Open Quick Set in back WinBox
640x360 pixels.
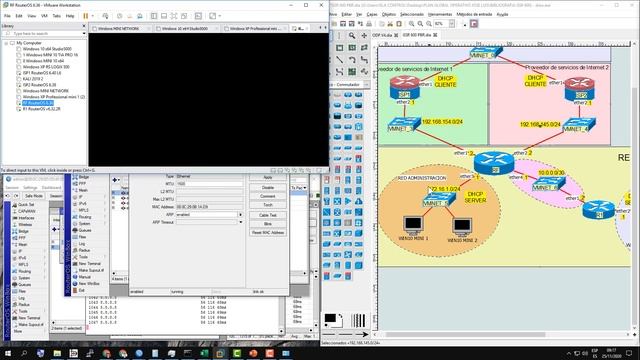pyautogui.click(x=26, y=204)
